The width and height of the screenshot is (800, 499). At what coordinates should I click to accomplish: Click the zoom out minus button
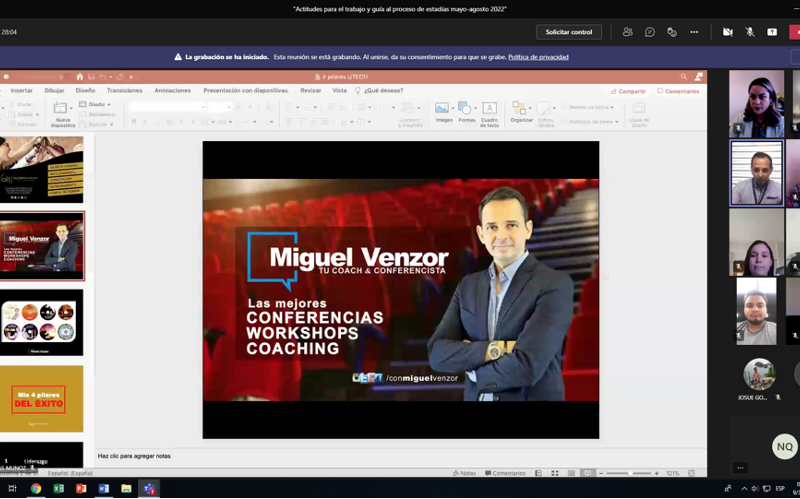[x=601, y=473]
